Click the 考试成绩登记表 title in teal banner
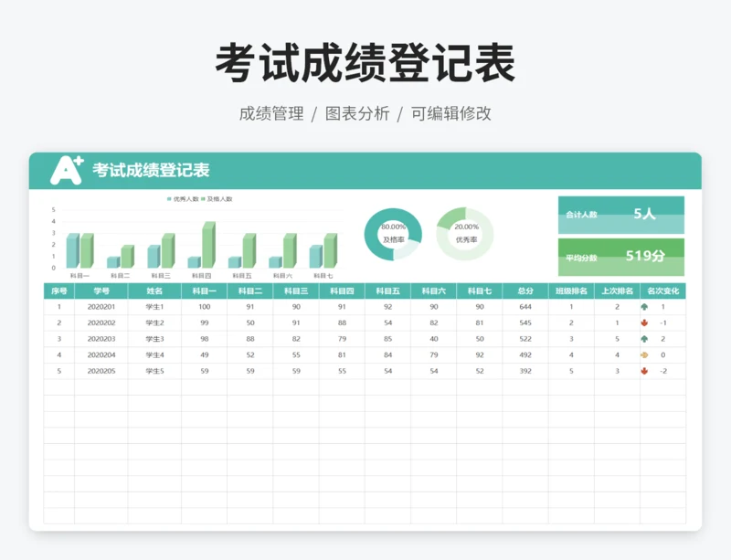 tap(151, 170)
